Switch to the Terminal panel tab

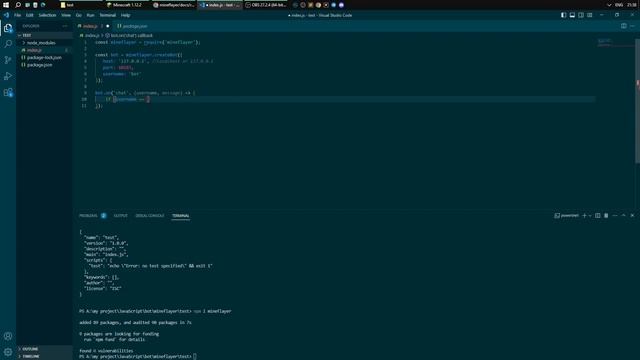click(180, 216)
